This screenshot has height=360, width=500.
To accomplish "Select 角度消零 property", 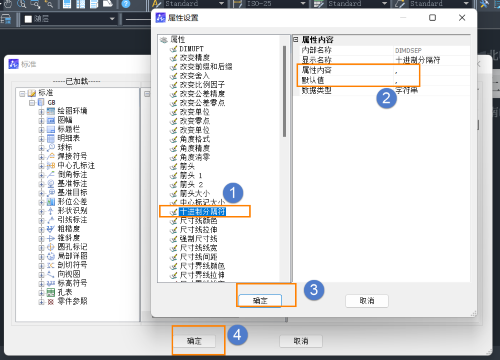I will point(195,157).
